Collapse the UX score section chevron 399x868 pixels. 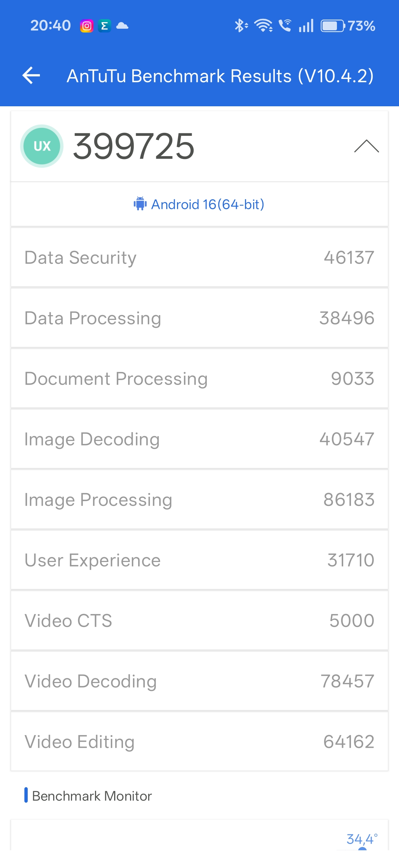coord(366,146)
